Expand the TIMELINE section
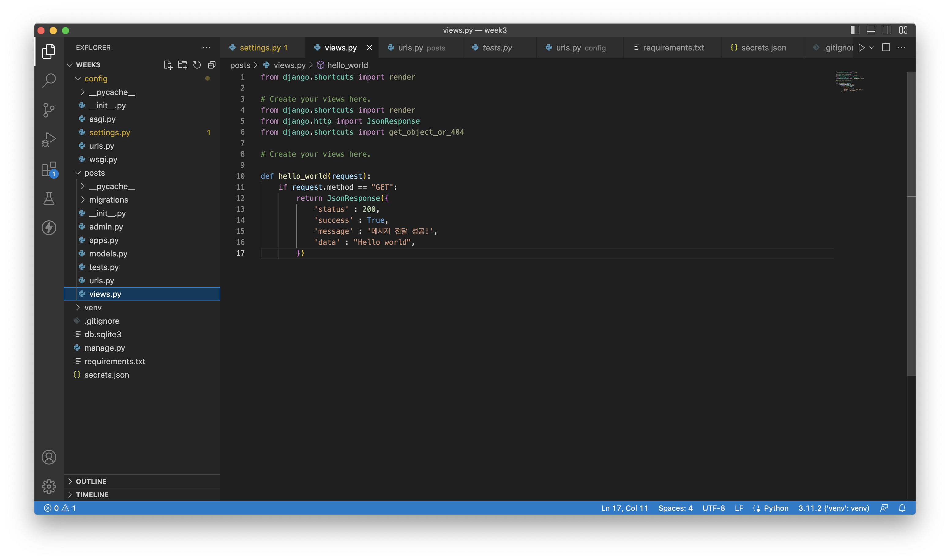Image resolution: width=950 pixels, height=560 pixels. [142, 495]
